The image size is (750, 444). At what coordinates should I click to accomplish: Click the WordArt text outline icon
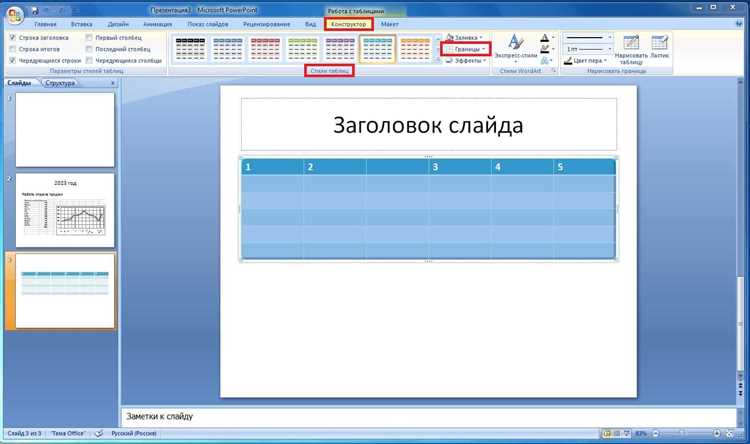544,49
